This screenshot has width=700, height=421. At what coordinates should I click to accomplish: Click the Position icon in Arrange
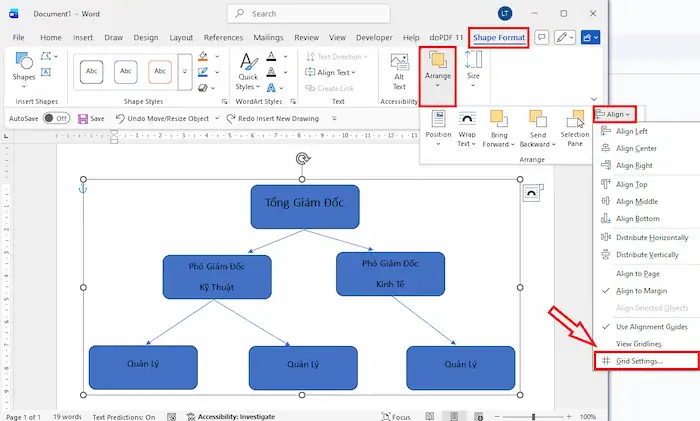coord(438,127)
